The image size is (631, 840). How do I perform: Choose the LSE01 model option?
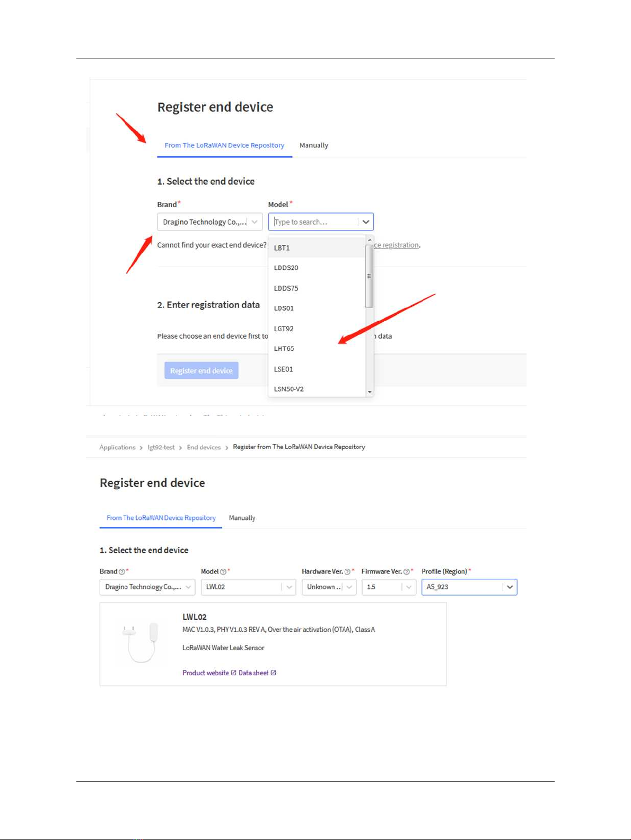(x=317, y=369)
